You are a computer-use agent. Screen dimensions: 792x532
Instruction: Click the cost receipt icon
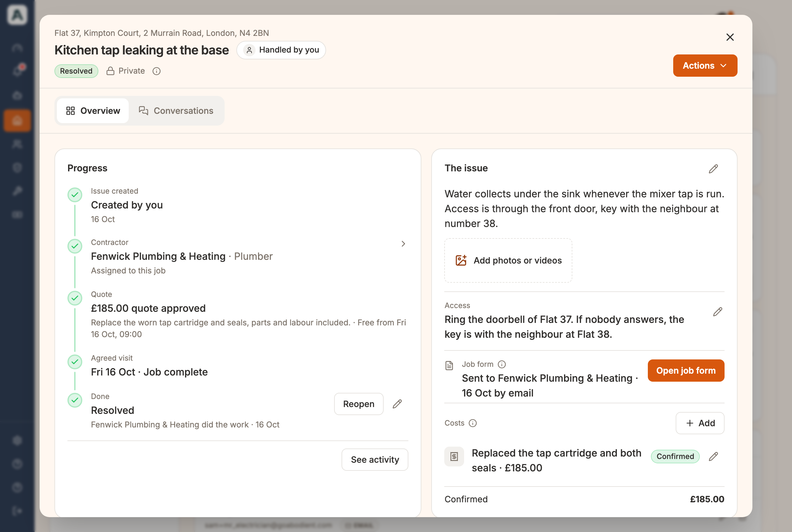[454, 456]
